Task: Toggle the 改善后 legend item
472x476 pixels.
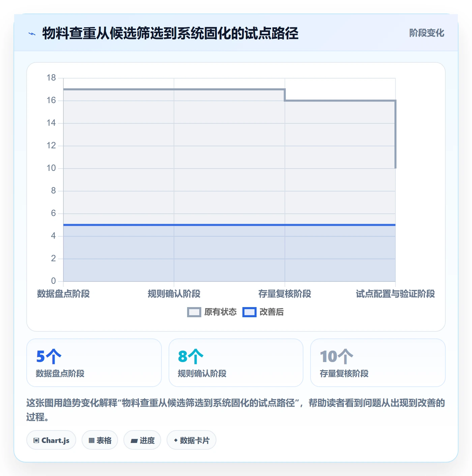Action: point(263,312)
